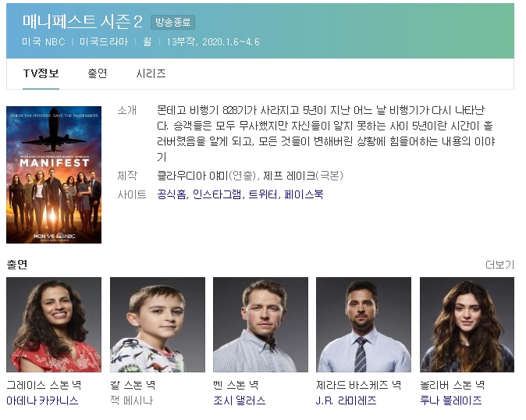Click the 매니페스트 시즌2 title
The width and height of the screenshot is (526, 420).
[83, 22]
